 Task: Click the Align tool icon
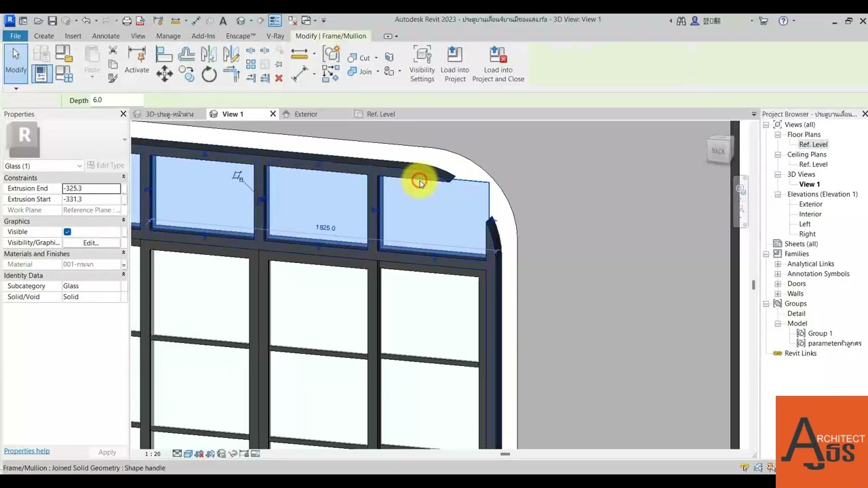(164, 54)
